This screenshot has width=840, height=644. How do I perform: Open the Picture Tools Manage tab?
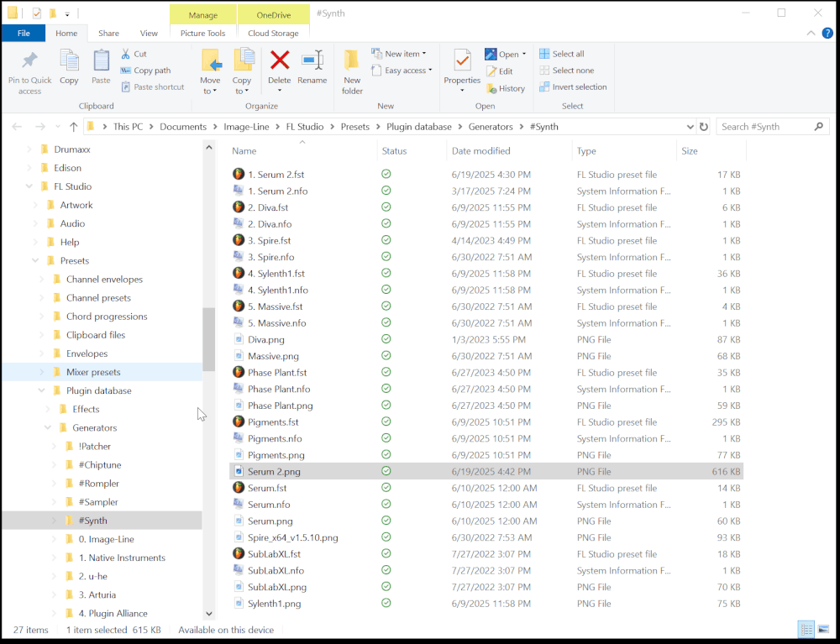202,15
